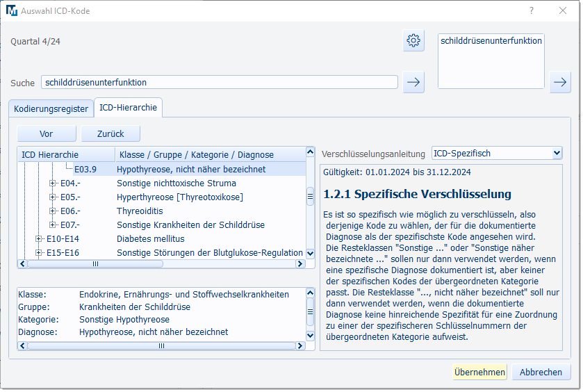Image resolution: width=583 pixels, height=392 pixels.
Task: Expand the E05.- Hyperthyreose tree node
Action: (53, 197)
